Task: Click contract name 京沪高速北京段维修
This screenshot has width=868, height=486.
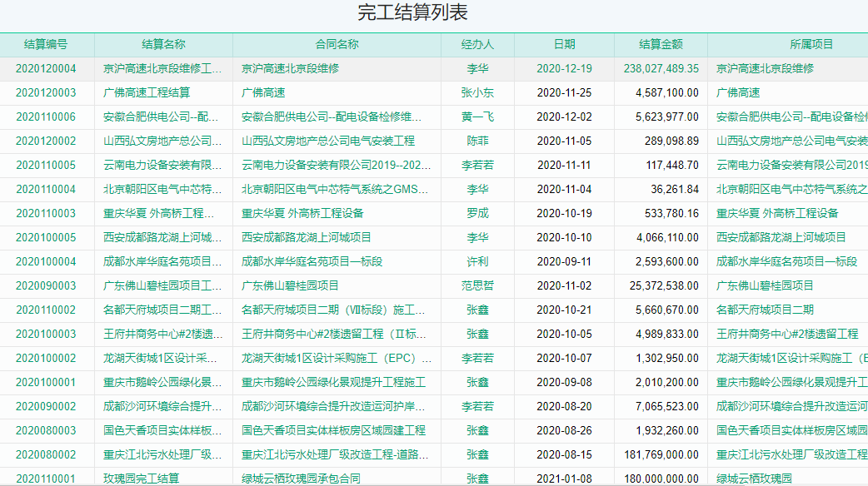Action: 290,68
